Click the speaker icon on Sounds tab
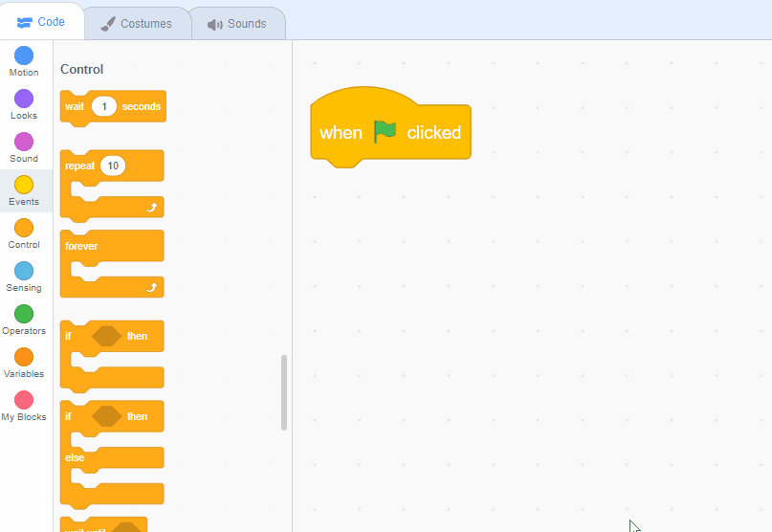 [x=214, y=25]
